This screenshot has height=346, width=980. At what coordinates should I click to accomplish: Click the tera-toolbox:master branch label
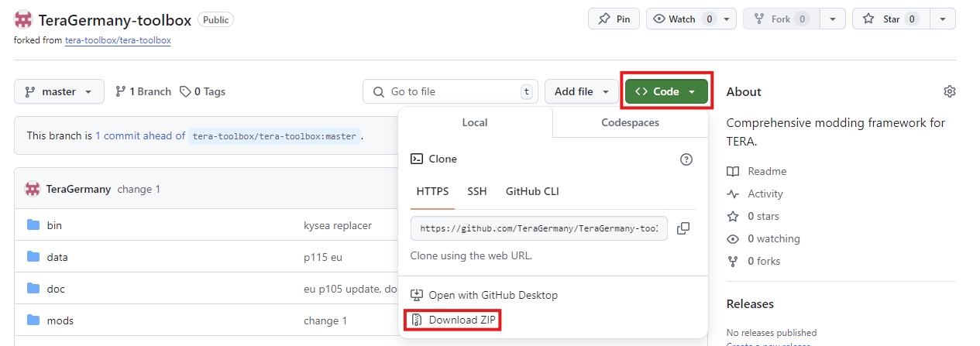(274, 136)
